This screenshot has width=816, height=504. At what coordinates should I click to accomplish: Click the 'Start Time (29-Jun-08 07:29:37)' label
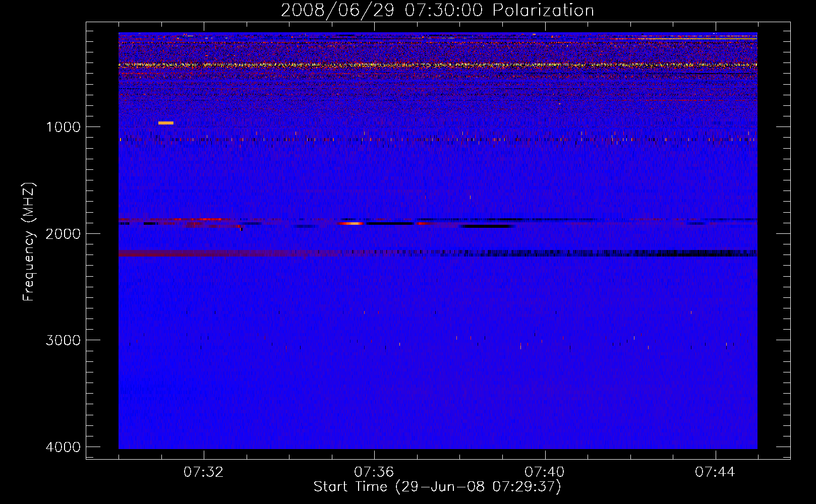coord(437,487)
